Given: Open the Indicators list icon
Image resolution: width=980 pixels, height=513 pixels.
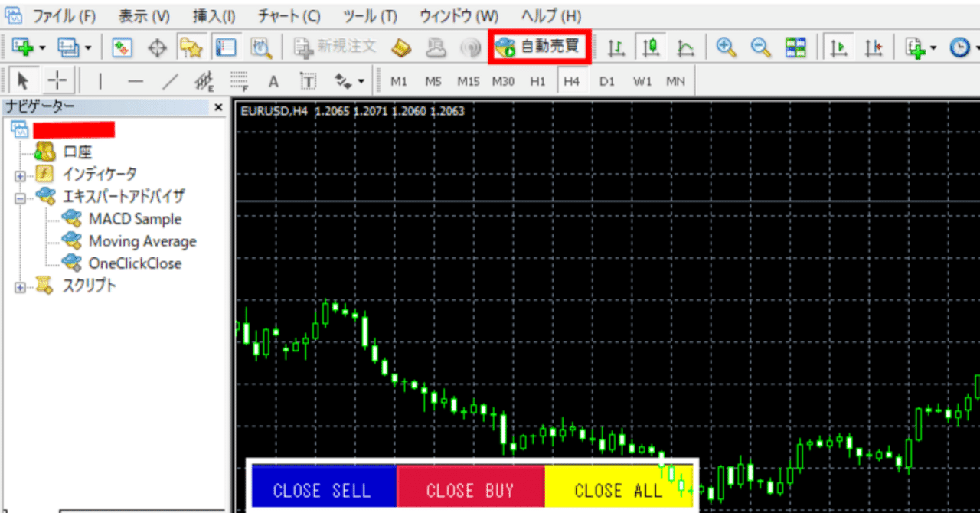Looking at the screenshot, I should click(x=915, y=47).
